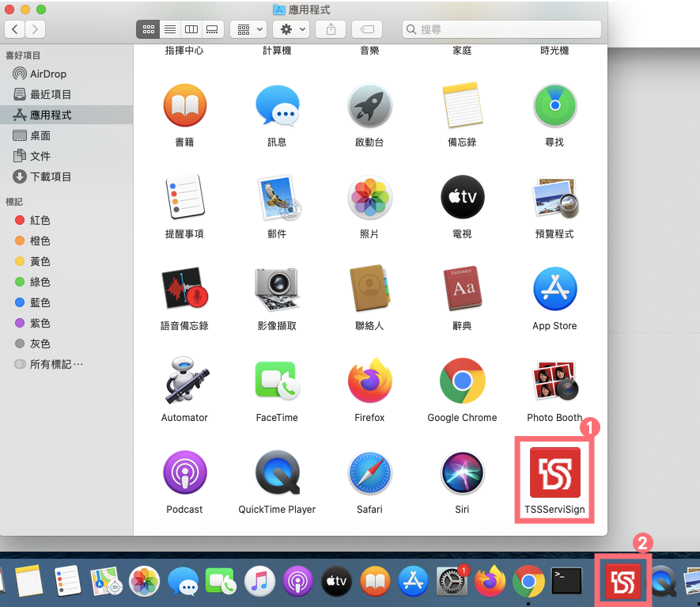The width and height of the screenshot is (700, 607).
Task: Open the 書籍 (Books) app in Finder
Action: 185,106
